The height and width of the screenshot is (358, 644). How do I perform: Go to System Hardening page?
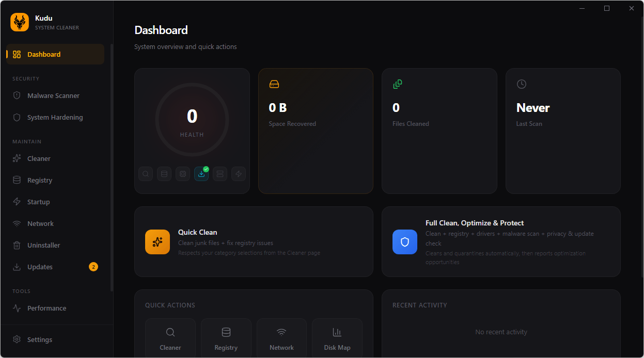pos(55,117)
